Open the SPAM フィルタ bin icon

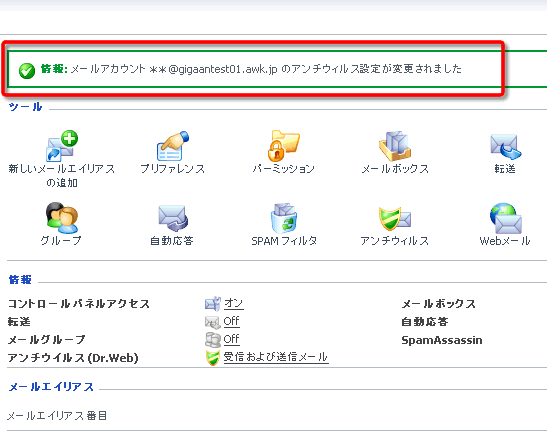[283, 218]
